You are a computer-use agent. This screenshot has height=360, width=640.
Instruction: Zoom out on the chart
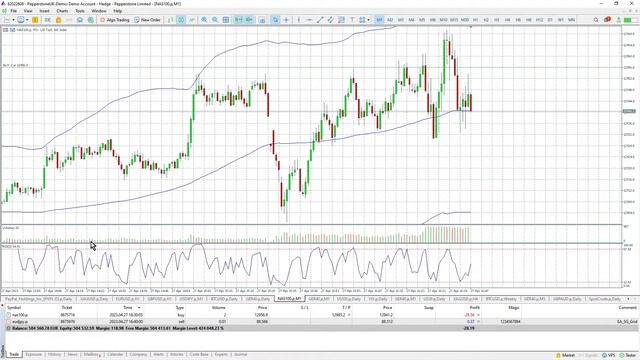[x=215, y=20]
